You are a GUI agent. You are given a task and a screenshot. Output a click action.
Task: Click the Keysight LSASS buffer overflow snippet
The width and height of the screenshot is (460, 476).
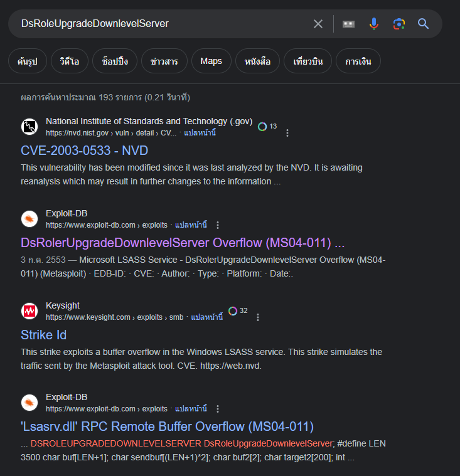201,359
